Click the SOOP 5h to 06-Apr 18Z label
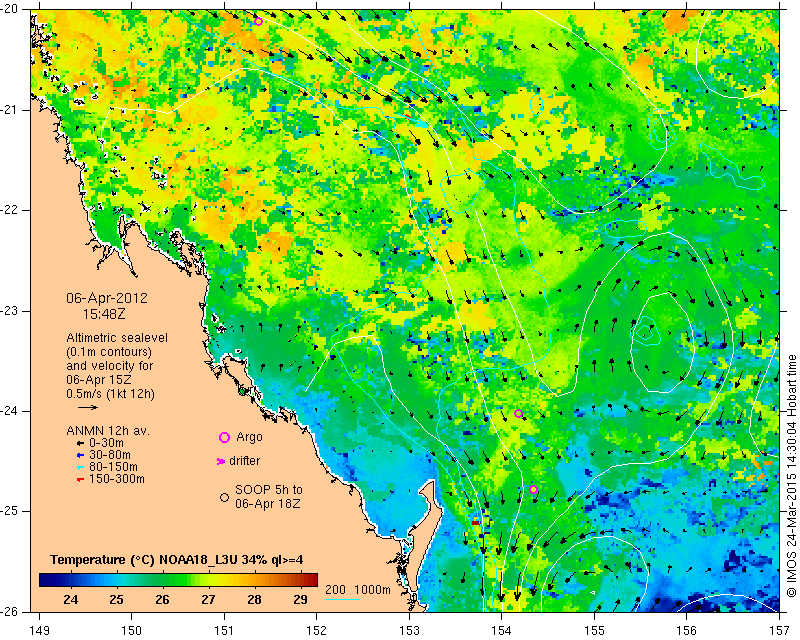Viewport: 800px width, 640px height. (x=269, y=497)
